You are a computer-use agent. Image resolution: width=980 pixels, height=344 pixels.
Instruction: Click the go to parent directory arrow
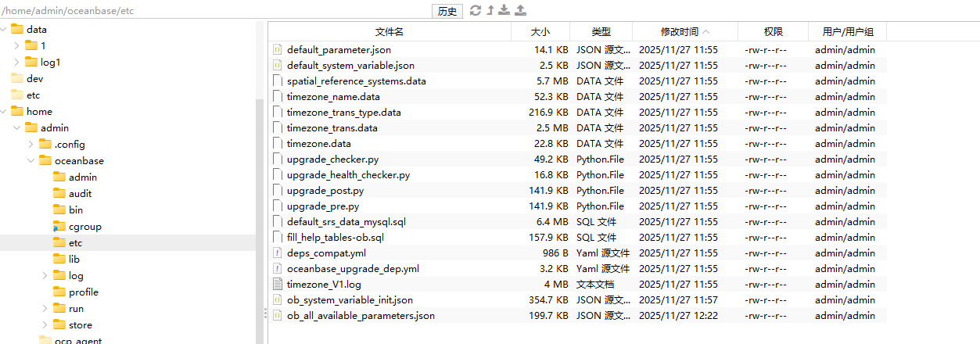[x=490, y=10]
